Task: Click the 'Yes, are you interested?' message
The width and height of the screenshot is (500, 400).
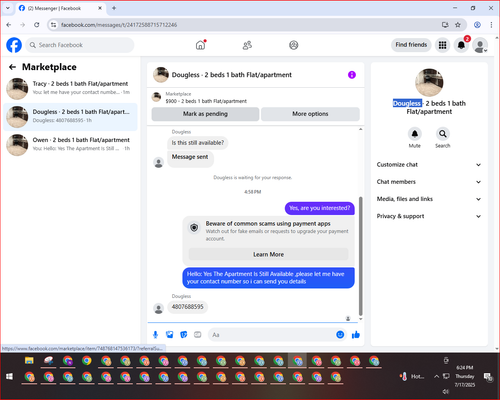Action: coord(319,208)
